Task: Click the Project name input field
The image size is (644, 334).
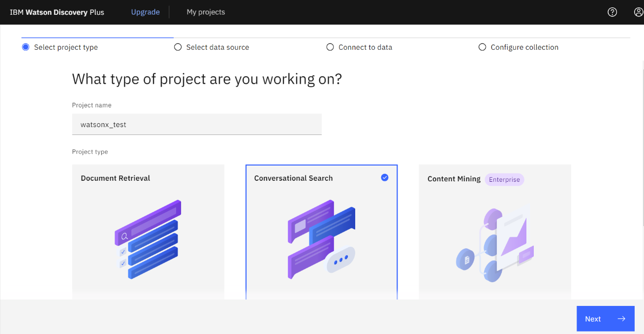Action: [x=197, y=125]
